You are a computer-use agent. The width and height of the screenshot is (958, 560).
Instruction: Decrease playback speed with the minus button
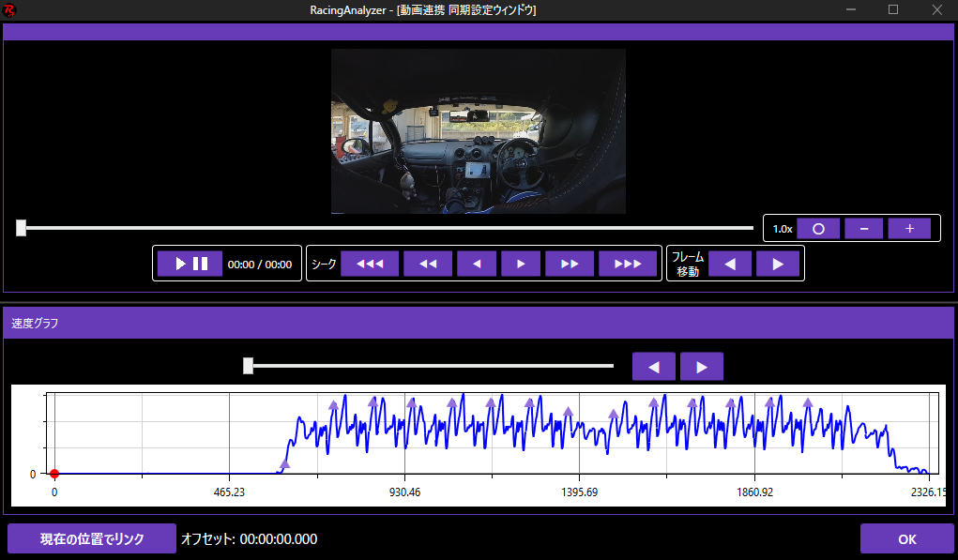863,228
